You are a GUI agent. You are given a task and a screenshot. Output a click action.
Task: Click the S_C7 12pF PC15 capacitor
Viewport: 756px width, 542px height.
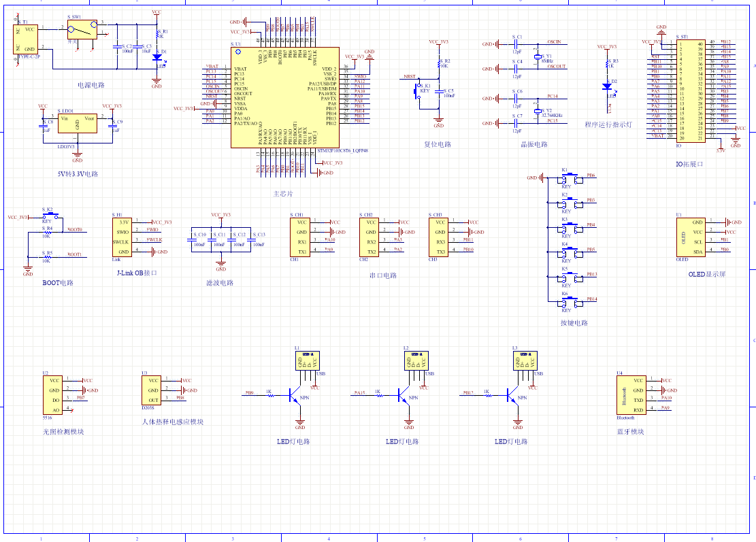click(x=515, y=123)
